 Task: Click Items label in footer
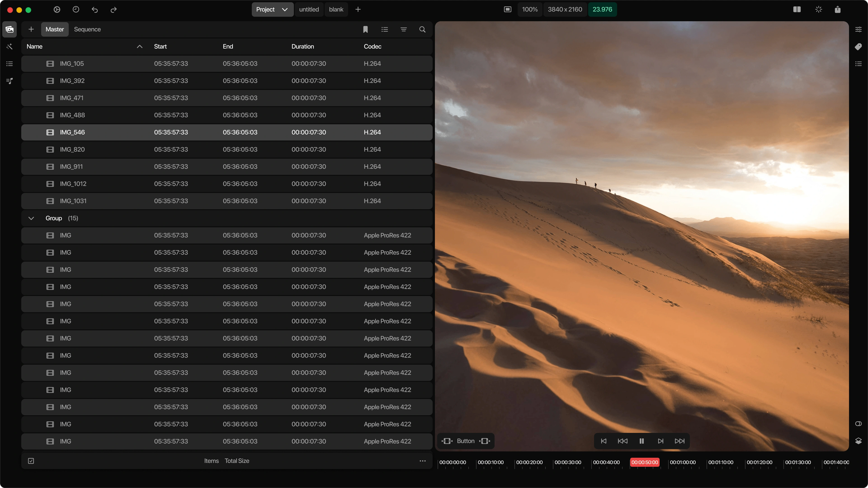tap(211, 461)
